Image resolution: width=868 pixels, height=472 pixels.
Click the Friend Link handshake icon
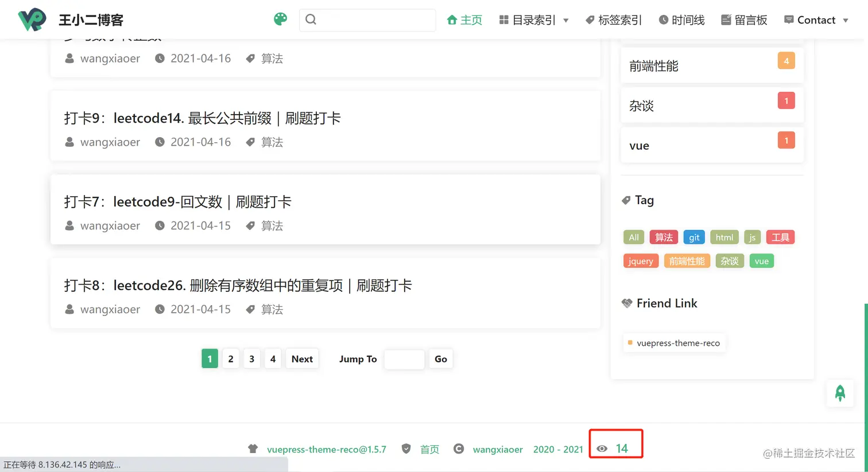pyautogui.click(x=627, y=303)
